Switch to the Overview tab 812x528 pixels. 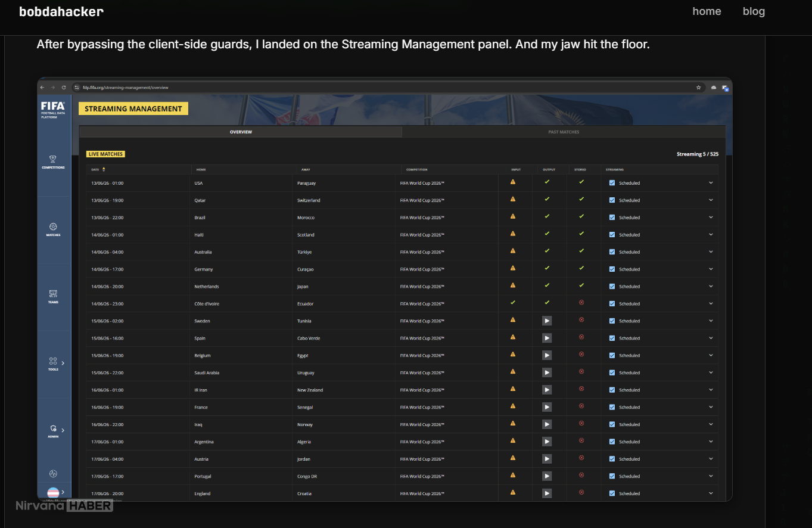pos(241,132)
